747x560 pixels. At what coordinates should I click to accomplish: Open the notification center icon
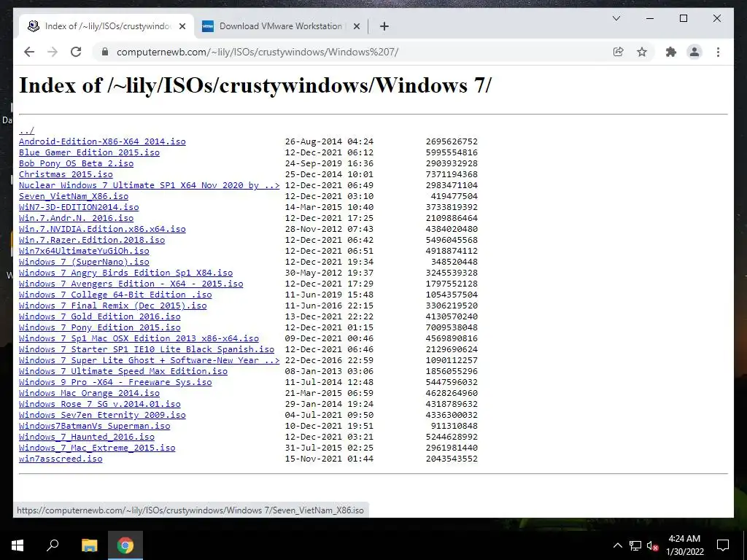[723, 545]
